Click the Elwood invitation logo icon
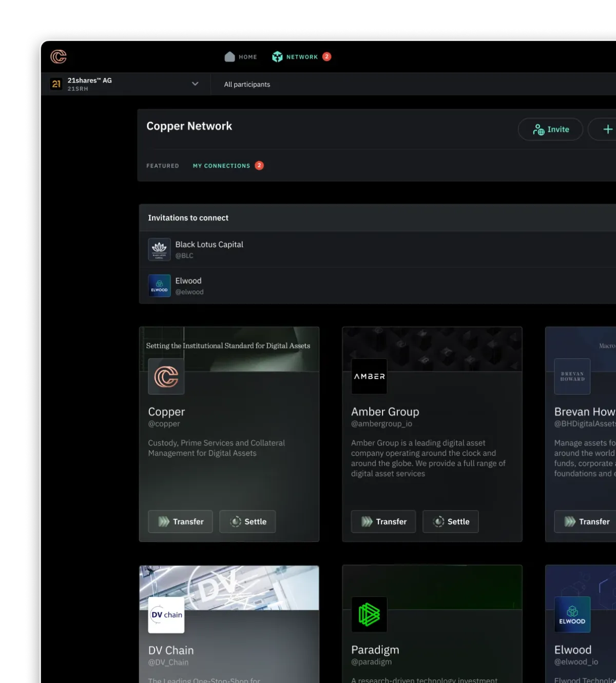Screen dimensions: 616x683 tap(159, 286)
